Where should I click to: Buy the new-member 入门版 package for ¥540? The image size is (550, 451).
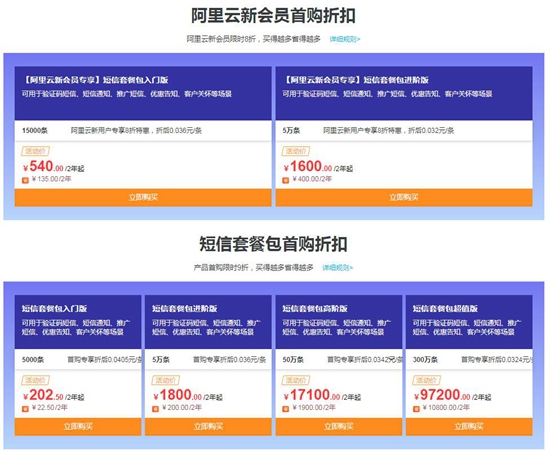click(x=143, y=197)
